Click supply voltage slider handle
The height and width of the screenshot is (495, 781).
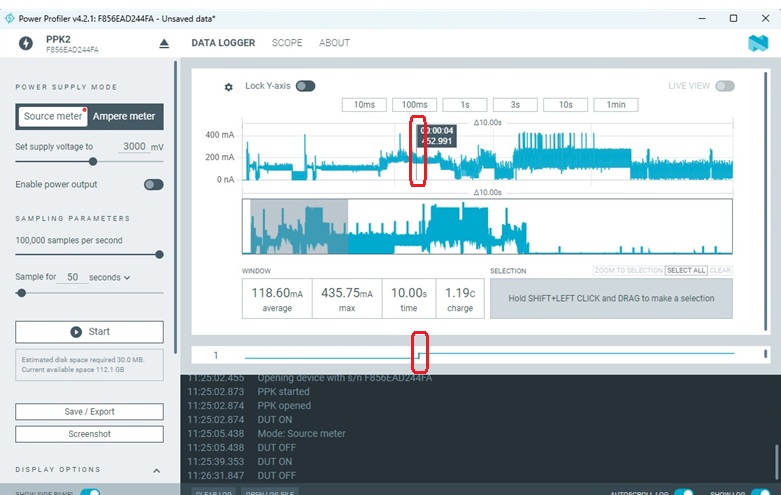pyautogui.click(x=93, y=161)
